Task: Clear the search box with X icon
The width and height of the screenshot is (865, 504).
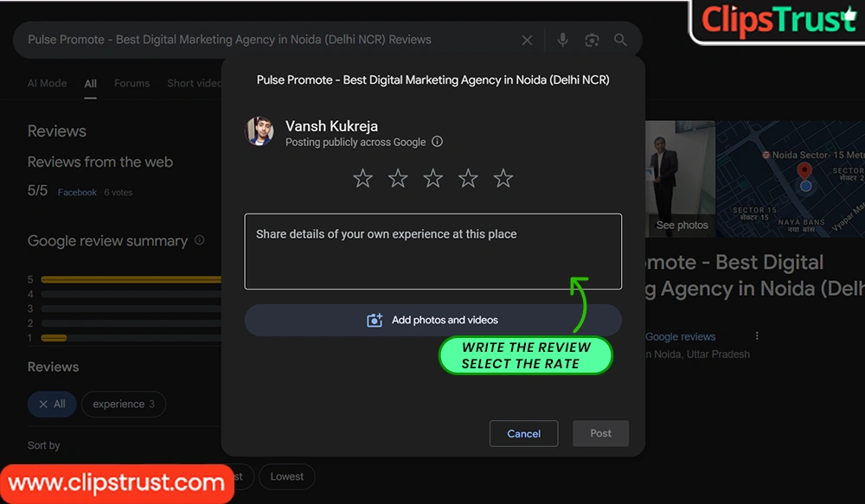Action: [527, 40]
